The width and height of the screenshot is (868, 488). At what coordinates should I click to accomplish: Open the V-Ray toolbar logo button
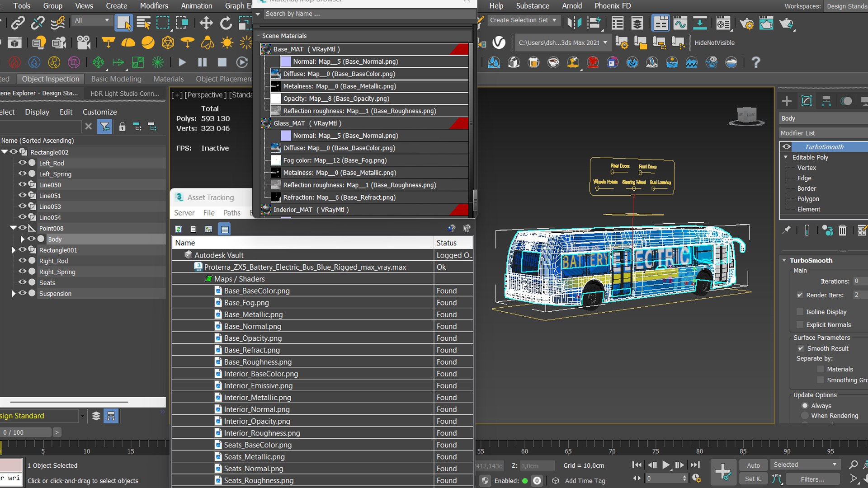(x=499, y=42)
